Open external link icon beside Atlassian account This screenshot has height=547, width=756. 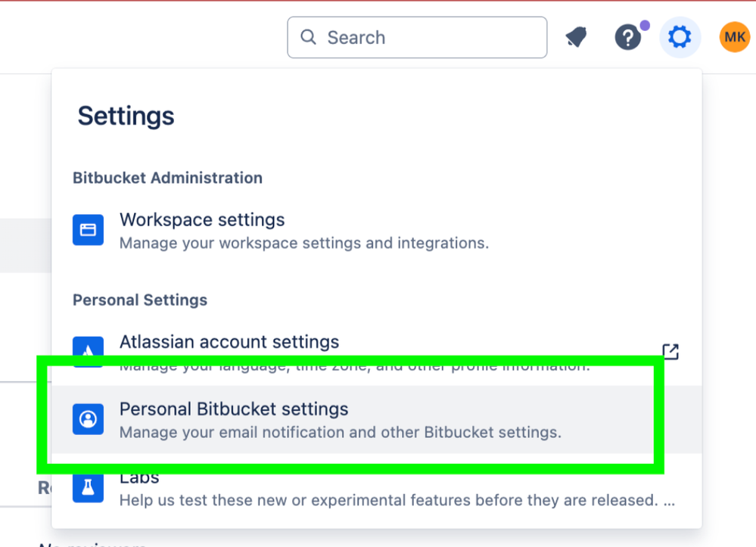click(670, 352)
